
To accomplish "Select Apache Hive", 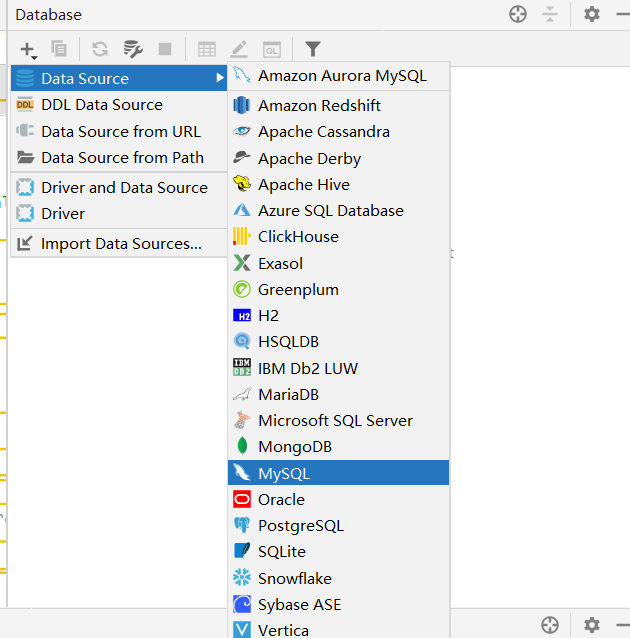I will point(339,184).
